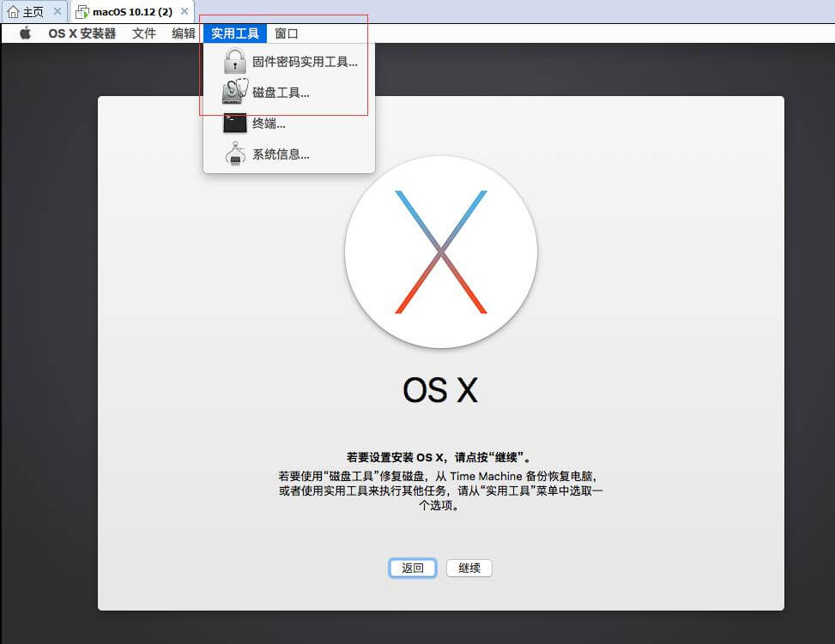Screen dimensions: 835x644
Task: Click the large OS X title text
Action: click(440, 390)
